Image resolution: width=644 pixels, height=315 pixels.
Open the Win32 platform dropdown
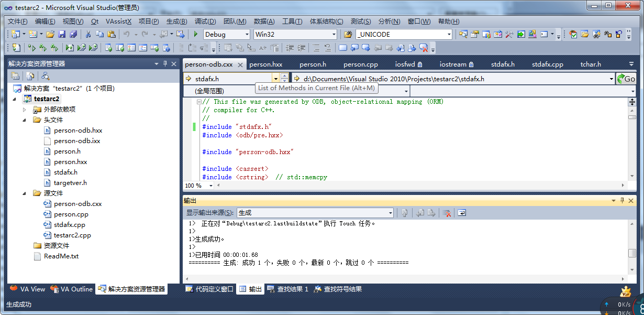tap(334, 35)
